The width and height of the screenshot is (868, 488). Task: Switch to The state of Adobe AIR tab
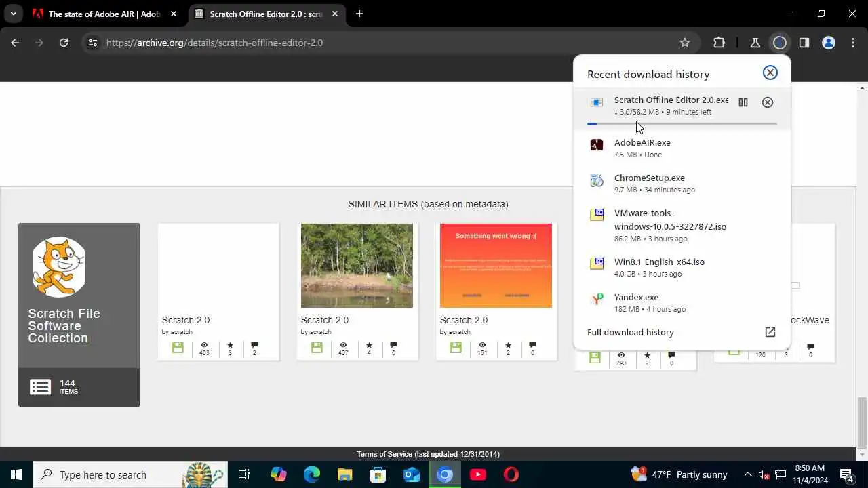point(104,14)
